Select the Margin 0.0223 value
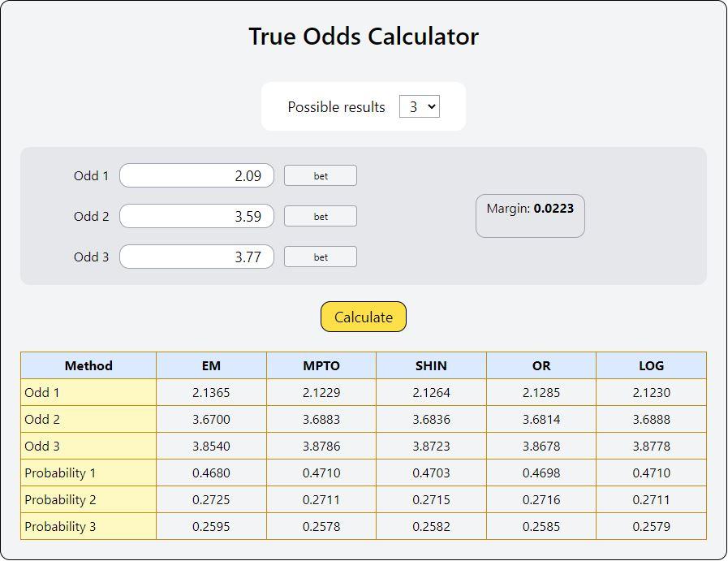This screenshot has height=561, width=728. tap(554, 208)
